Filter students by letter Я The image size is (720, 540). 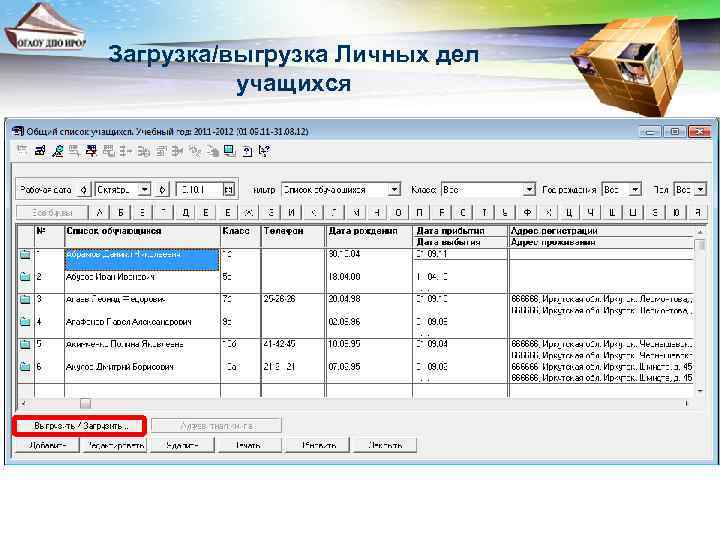coord(698,213)
